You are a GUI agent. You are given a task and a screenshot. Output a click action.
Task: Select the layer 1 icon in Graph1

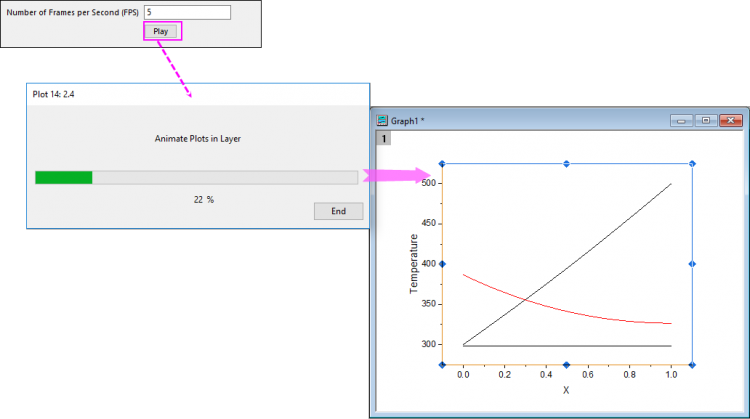pos(382,138)
